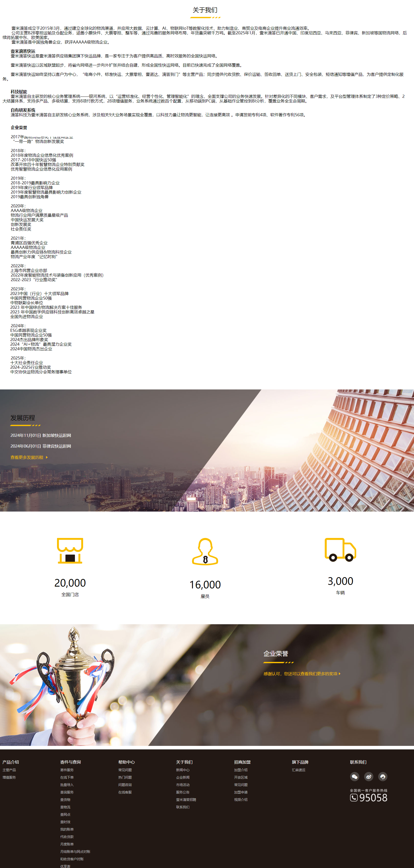Open 新闻中心 under 关于我们
The height and width of the screenshot is (868, 414).
click(183, 770)
